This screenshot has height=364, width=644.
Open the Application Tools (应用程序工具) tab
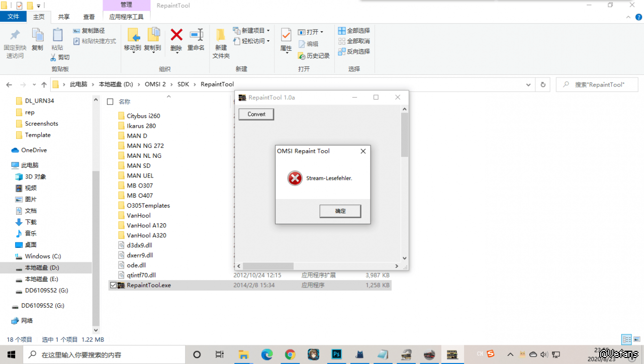pos(127,17)
